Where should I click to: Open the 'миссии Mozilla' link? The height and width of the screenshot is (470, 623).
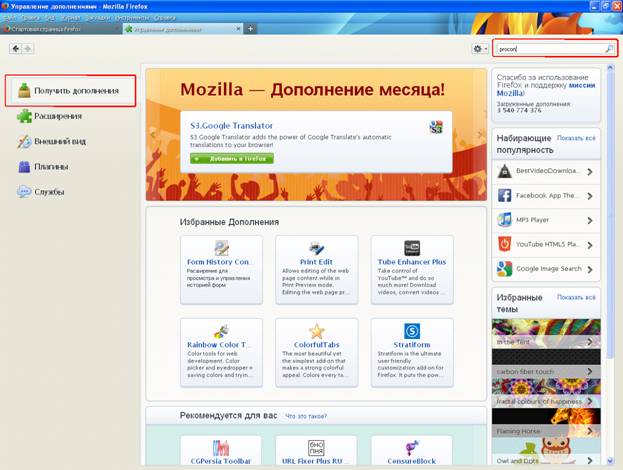tap(582, 85)
